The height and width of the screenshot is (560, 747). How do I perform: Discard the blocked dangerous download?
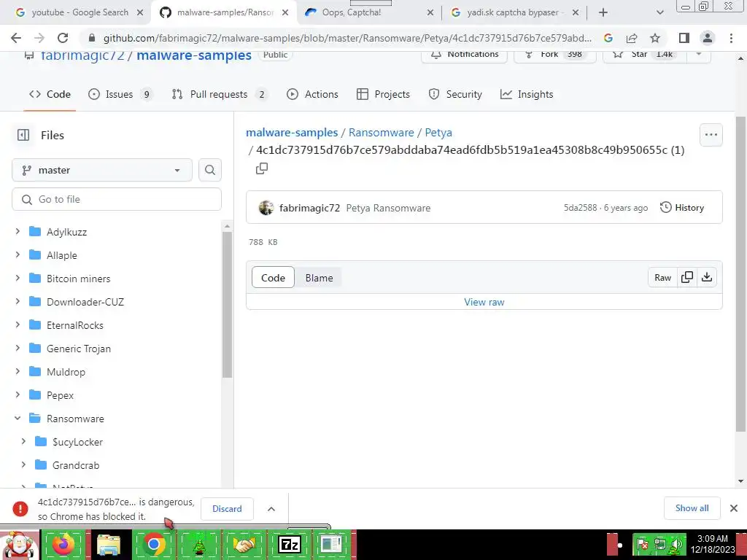pos(227,508)
